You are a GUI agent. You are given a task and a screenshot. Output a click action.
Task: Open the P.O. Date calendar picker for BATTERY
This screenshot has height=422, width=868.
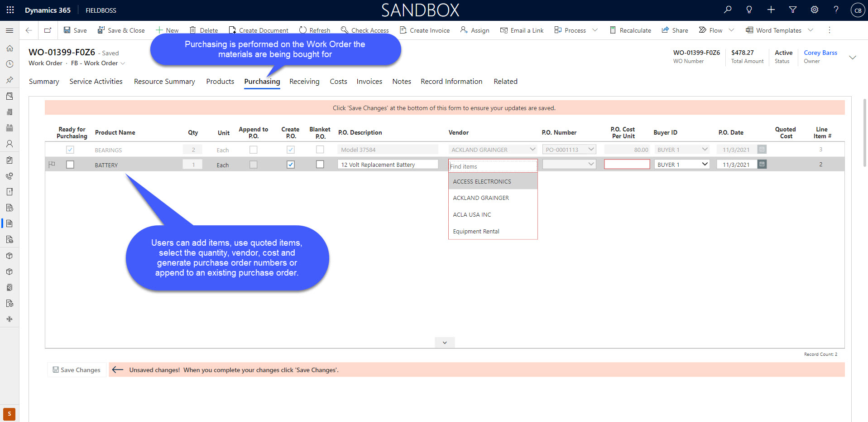coord(762,164)
